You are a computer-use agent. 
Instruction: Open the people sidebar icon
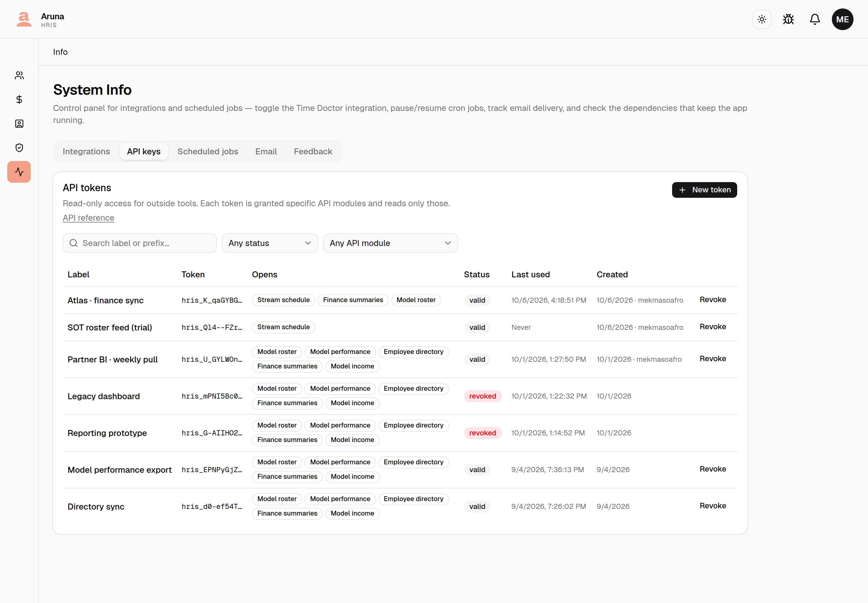tap(19, 76)
